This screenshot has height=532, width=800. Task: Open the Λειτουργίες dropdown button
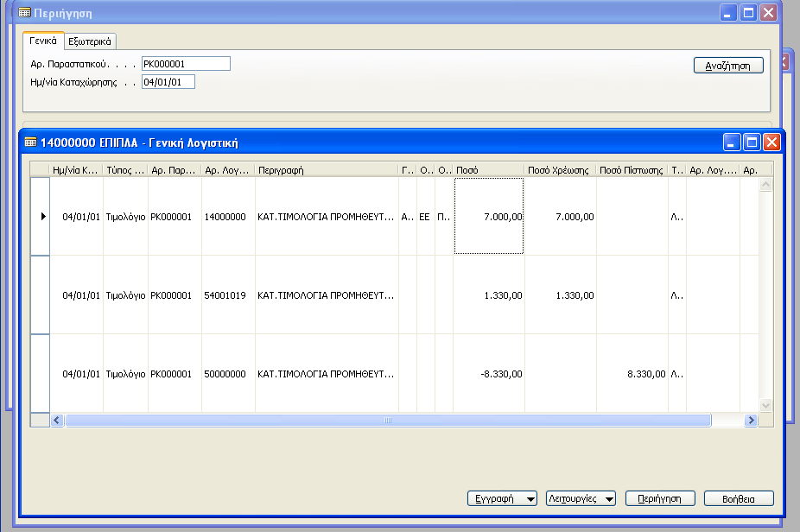[581, 498]
